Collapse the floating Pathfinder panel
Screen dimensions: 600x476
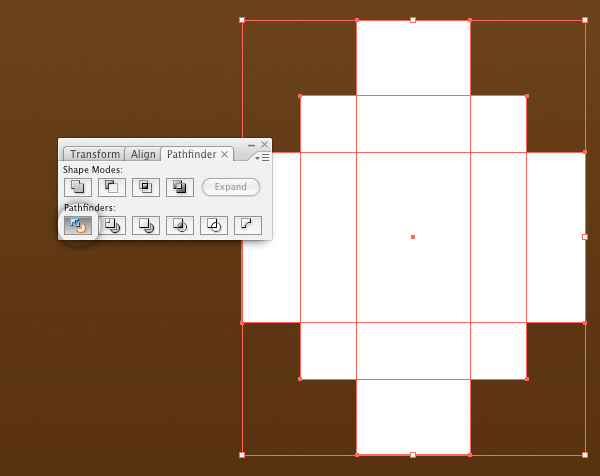252,145
